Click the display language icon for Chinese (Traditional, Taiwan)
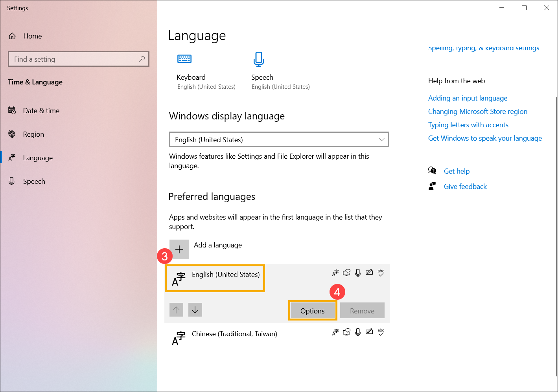Image resolution: width=558 pixels, height=392 pixels. pyautogui.click(x=335, y=332)
